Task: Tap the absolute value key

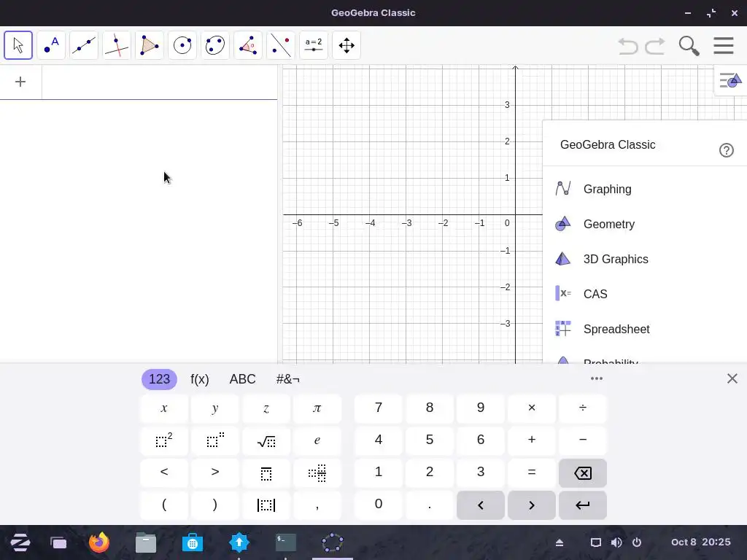Action: (x=266, y=505)
